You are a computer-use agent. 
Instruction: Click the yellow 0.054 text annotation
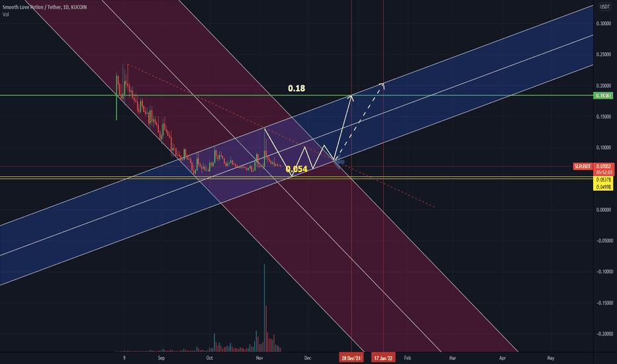point(297,169)
